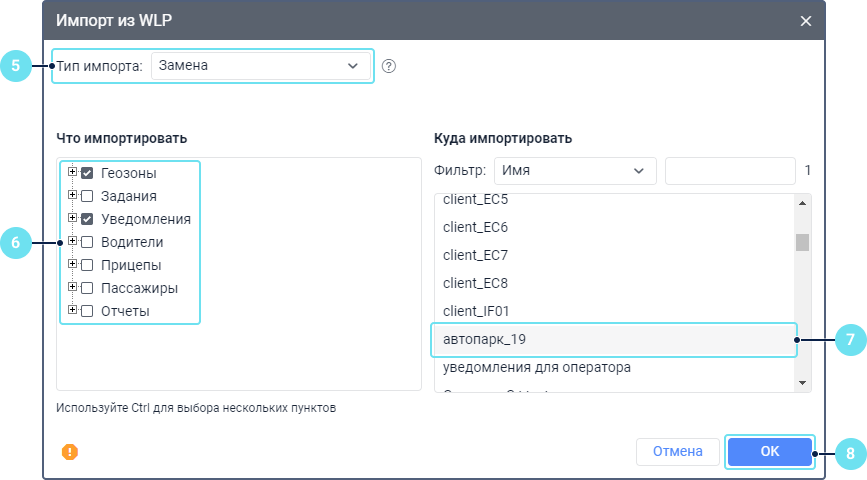Expand the Прицепы tree node
The image size is (867, 480).
pos(72,264)
